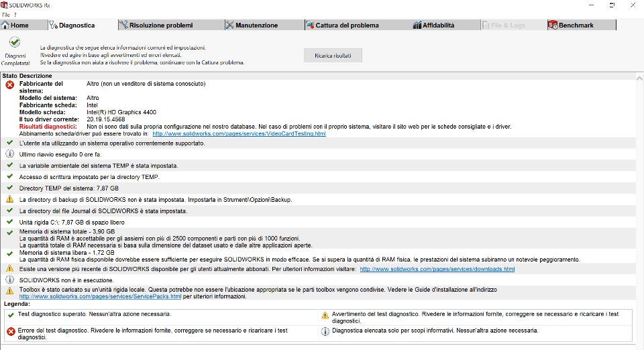Click the green check icon in the Legenda
The height and width of the screenshot is (350, 644).
(11, 314)
